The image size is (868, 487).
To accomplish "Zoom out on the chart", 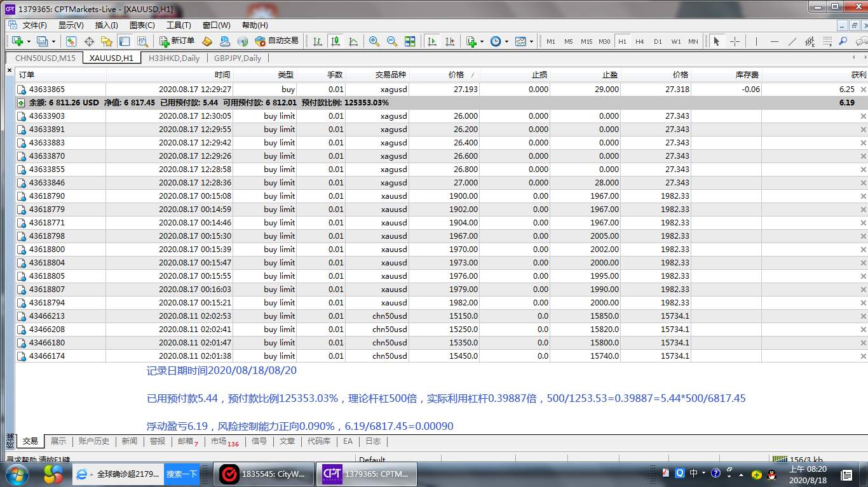I will [392, 41].
